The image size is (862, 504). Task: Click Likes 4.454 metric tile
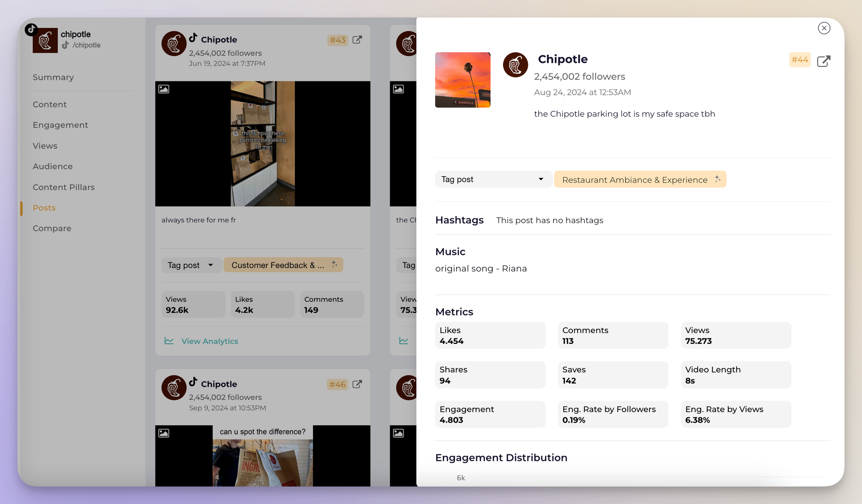pyautogui.click(x=490, y=335)
